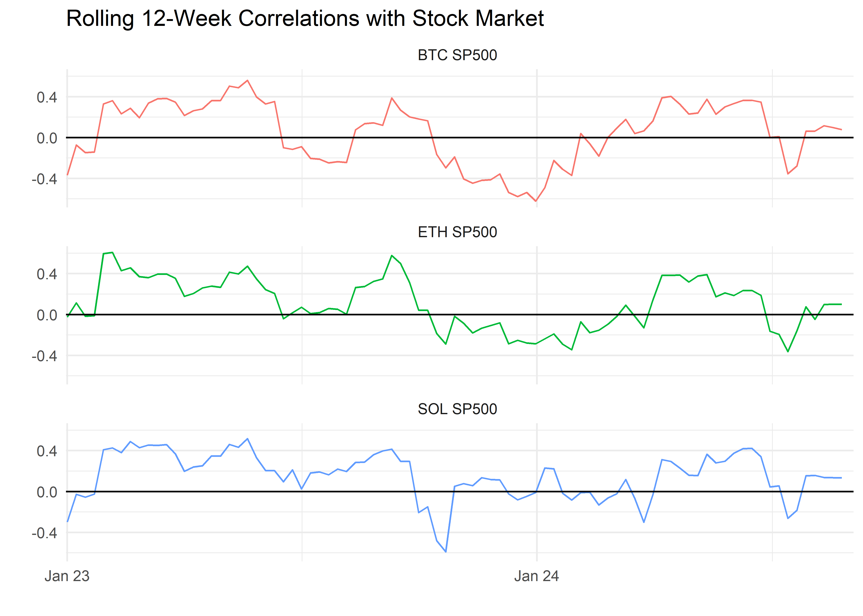Click the 0.4 y-axis label in ETH panel
Screen dimensions: 863x616
[x=47, y=274]
